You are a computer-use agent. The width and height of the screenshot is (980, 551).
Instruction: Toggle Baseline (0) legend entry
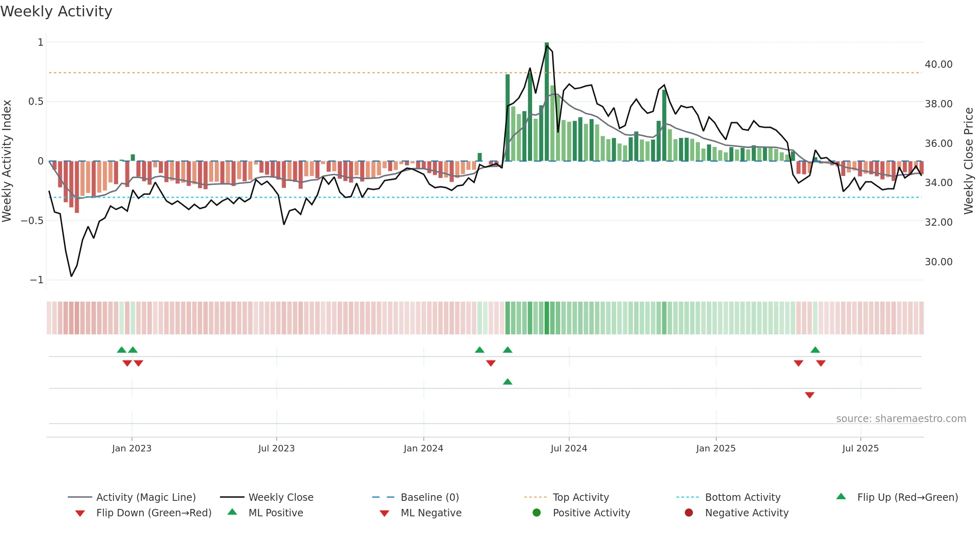[x=416, y=497]
